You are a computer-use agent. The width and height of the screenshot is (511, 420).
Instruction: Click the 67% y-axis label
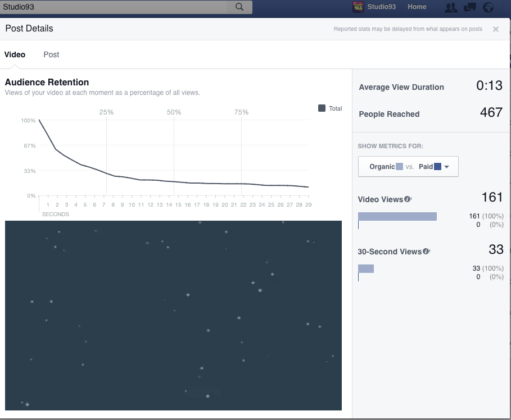click(29, 145)
